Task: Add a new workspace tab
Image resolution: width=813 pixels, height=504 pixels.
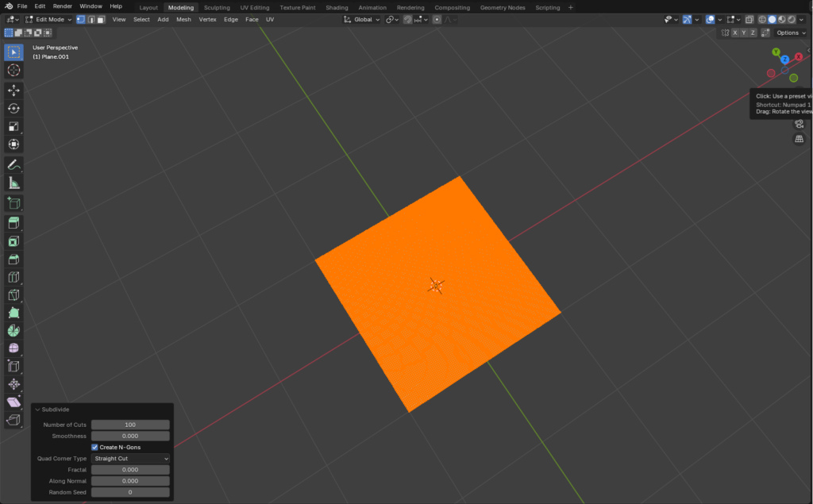Action: tap(570, 7)
